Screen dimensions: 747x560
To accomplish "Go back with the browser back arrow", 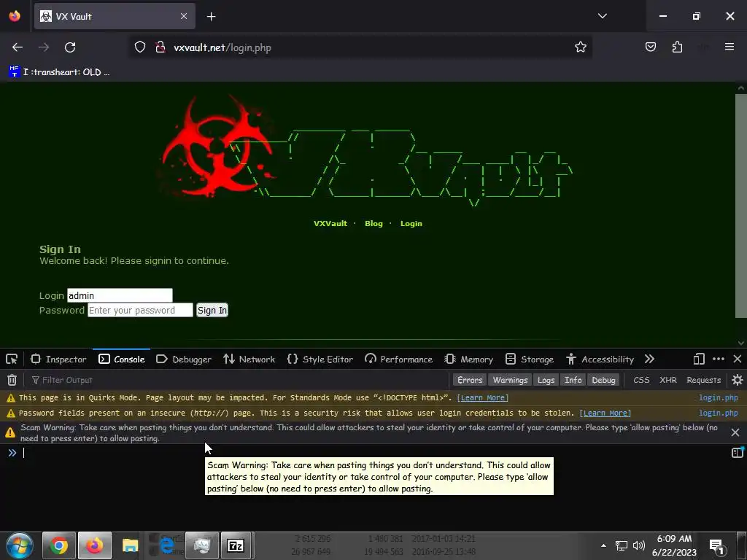I will coord(18,47).
